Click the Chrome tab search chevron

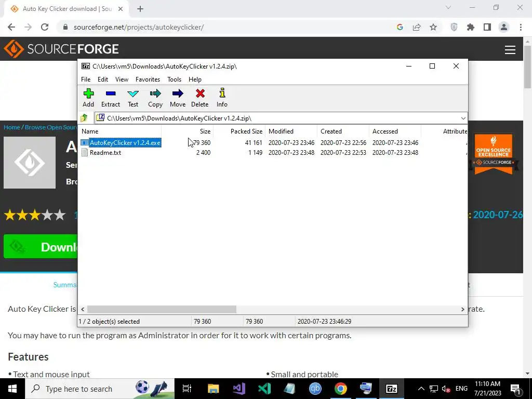[x=448, y=7]
